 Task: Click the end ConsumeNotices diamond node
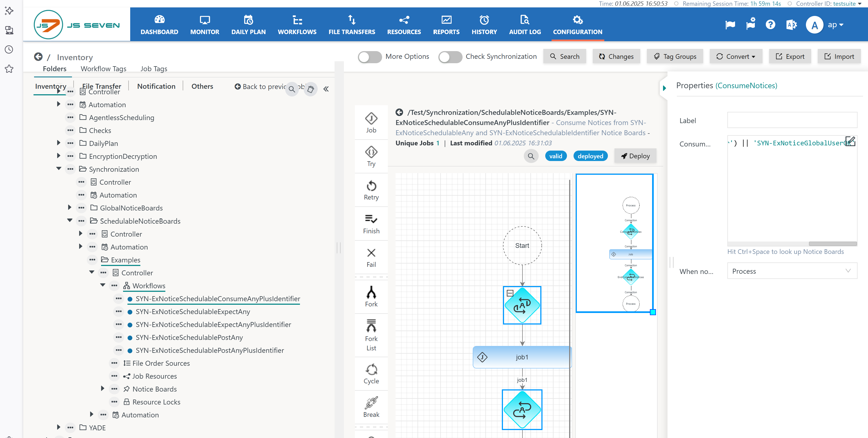pyautogui.click(x=522, y=410)
